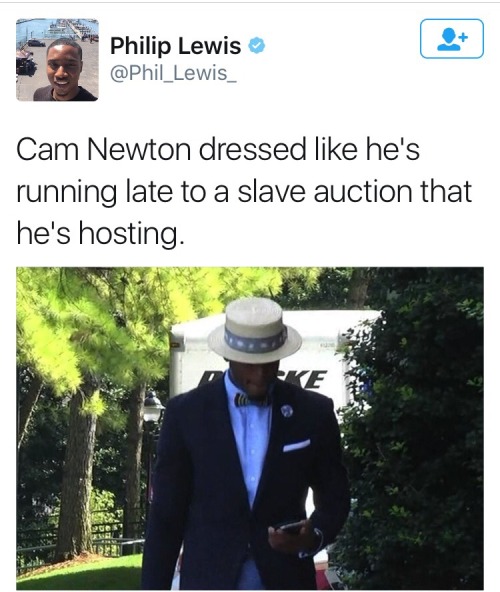
Task: Click the face in the profile picture
Action: coord(64,64)
